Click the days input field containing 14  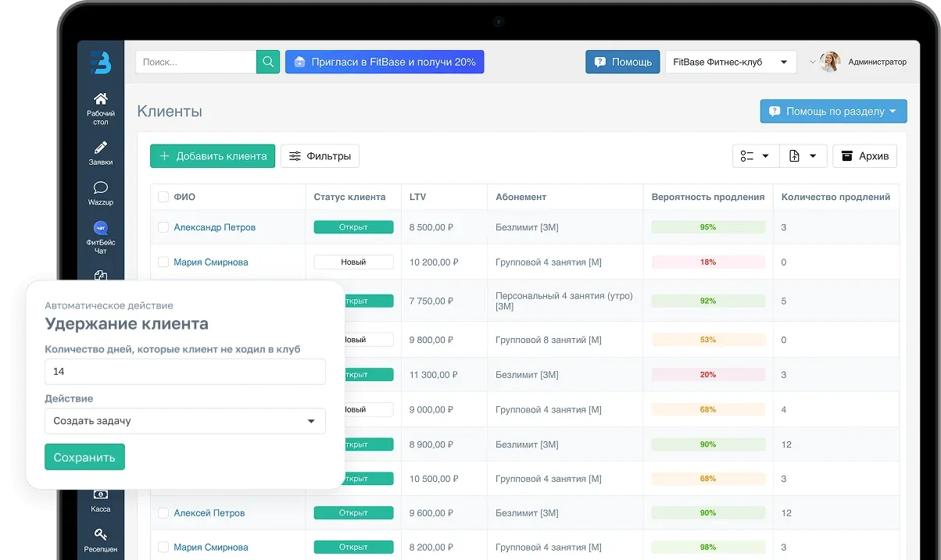(x=185, y=372)
